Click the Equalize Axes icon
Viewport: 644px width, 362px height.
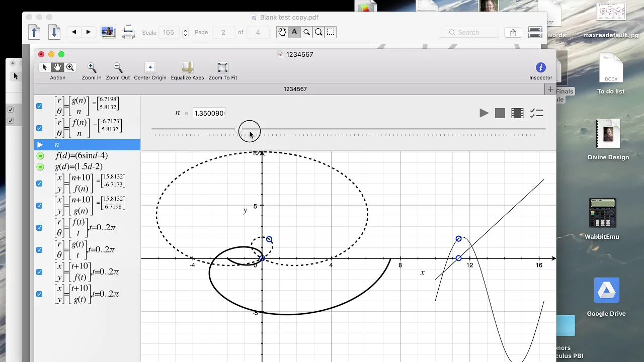click(x=187, y=67)
